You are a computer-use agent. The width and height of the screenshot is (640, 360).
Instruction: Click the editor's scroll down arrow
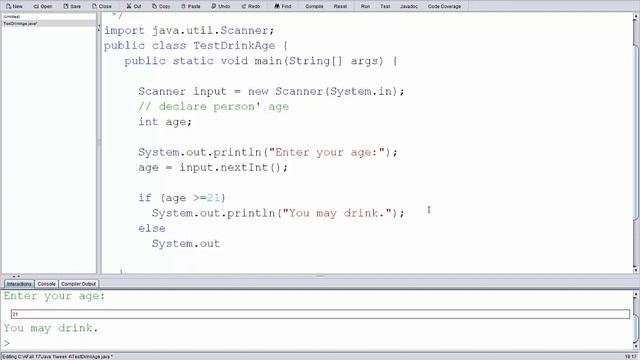pos(636,269)
